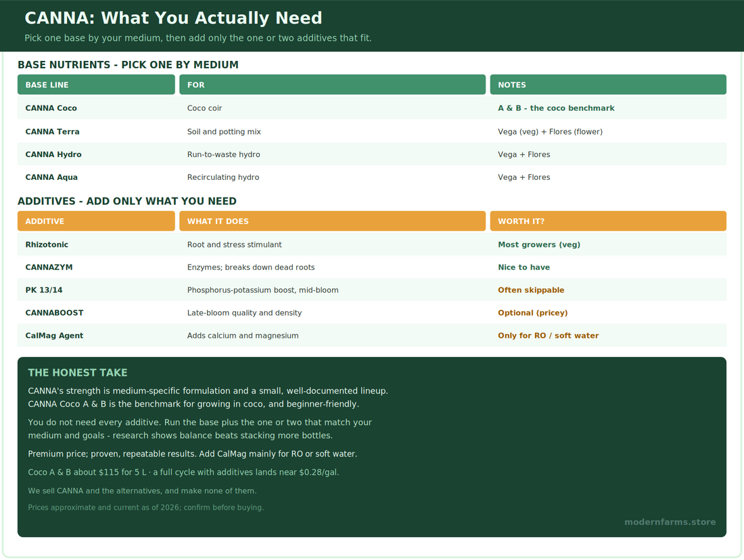The image size is (744, 560).
Task: Click the 'Only for RO / soft water' verdict
Action: [548, 335]
